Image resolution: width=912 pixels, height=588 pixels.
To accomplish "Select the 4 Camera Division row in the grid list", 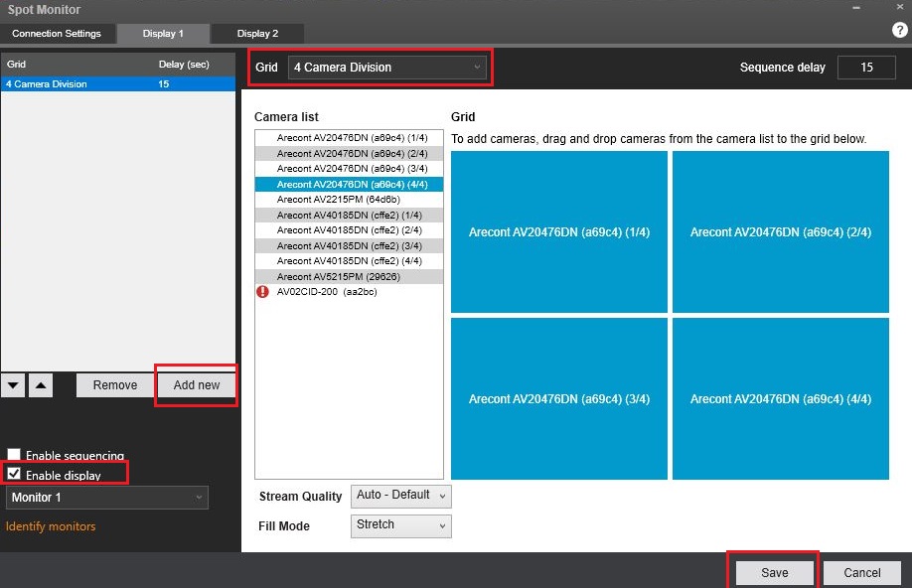I will coord(118,84).
